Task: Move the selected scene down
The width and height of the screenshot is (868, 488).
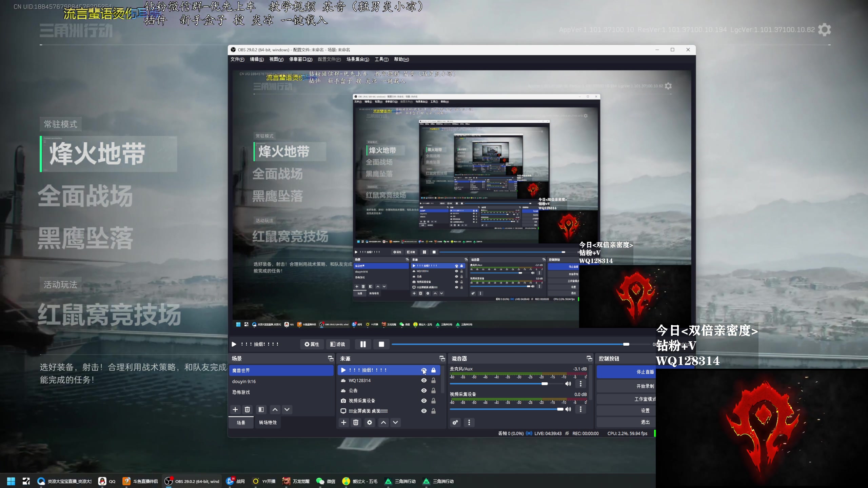Action: click(x=287, y=409)
